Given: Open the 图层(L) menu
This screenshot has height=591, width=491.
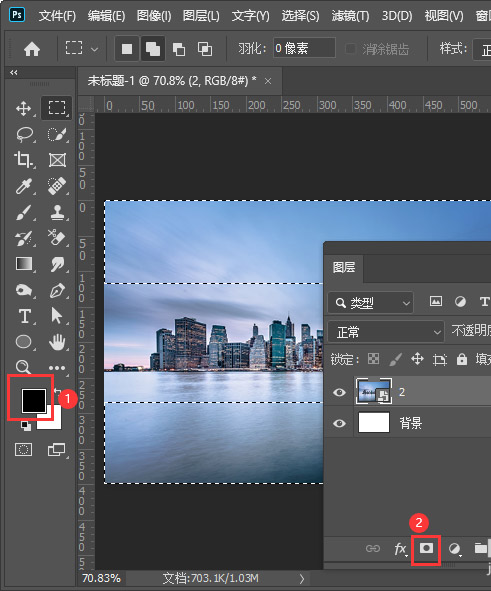Looking at the screenshot, I should (201, 16).
